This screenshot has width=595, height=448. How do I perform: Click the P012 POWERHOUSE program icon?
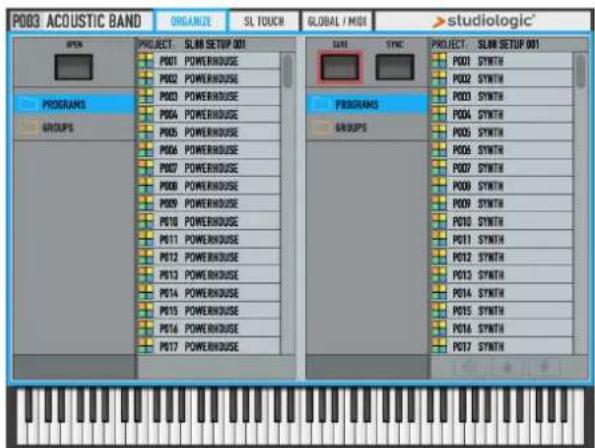[146, 257]
